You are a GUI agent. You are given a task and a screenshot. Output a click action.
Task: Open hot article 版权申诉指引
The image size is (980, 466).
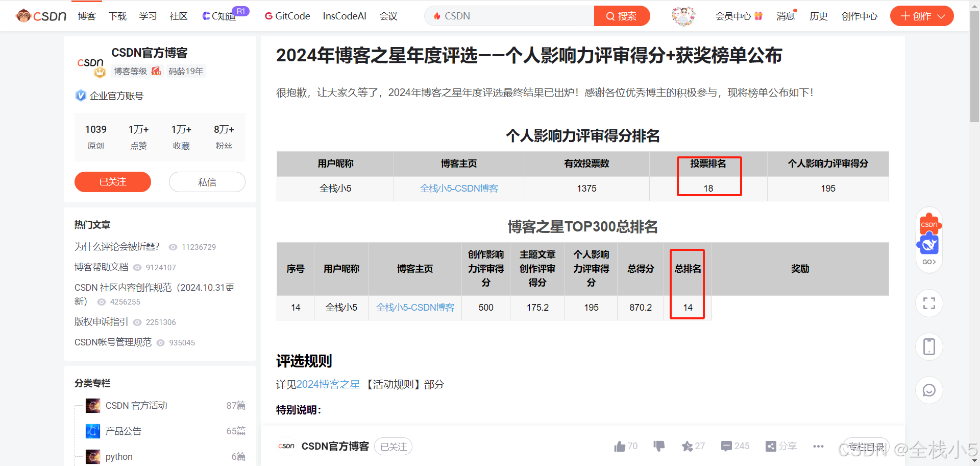[x=102, y=322]
